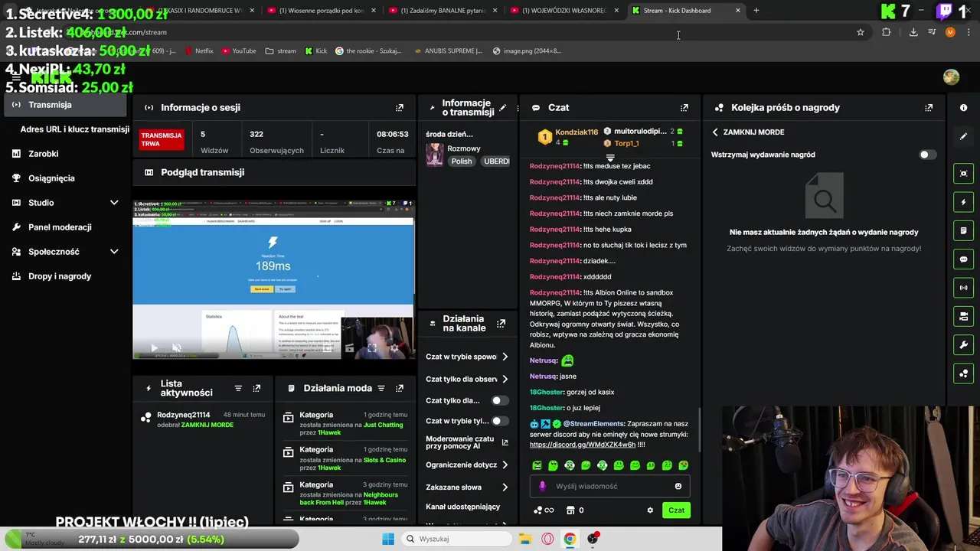Expand the Społeczność sidebar section

114,252
